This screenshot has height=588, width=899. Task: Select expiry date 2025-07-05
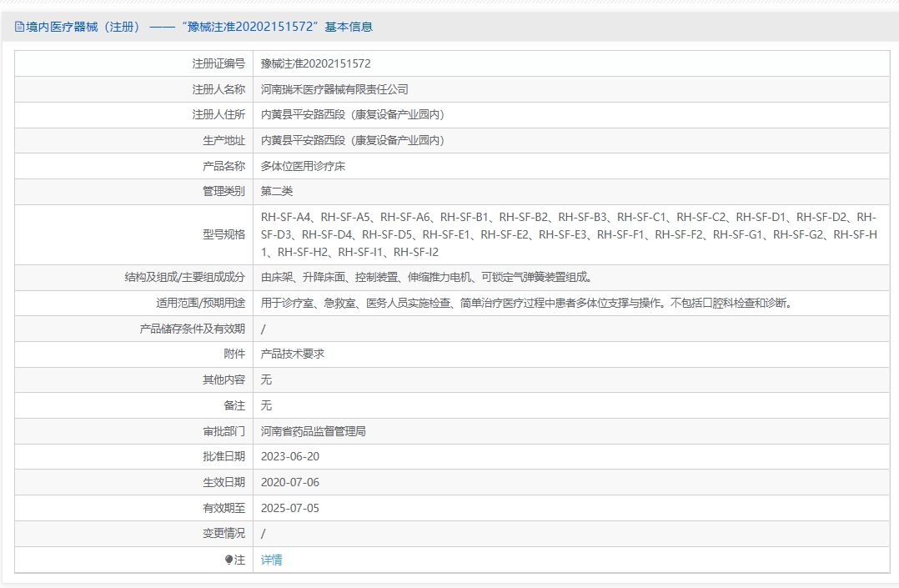click(x=290, y=508)
